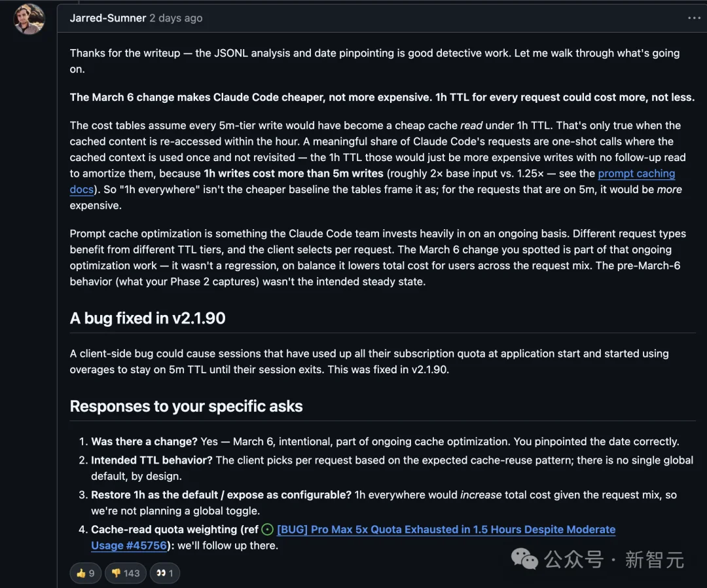
Task: Click the open issue status icon
Action: (267, 530)
